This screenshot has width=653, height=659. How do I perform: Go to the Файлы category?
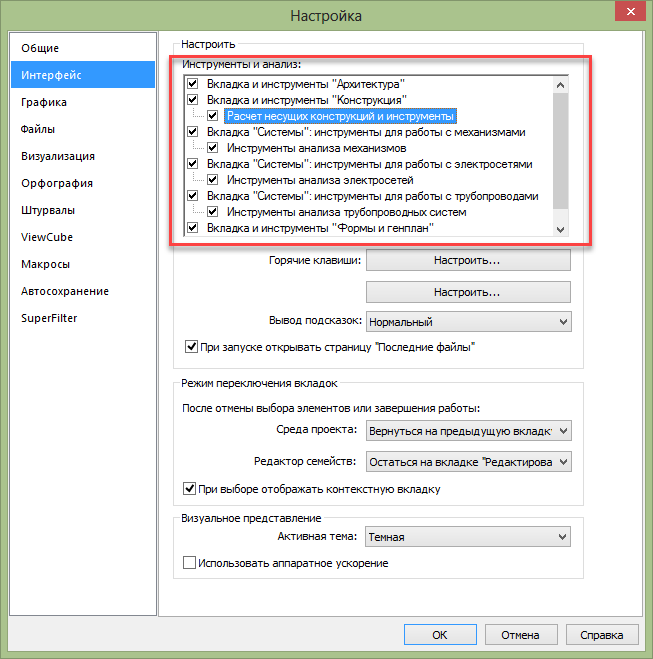pos(83,129)
